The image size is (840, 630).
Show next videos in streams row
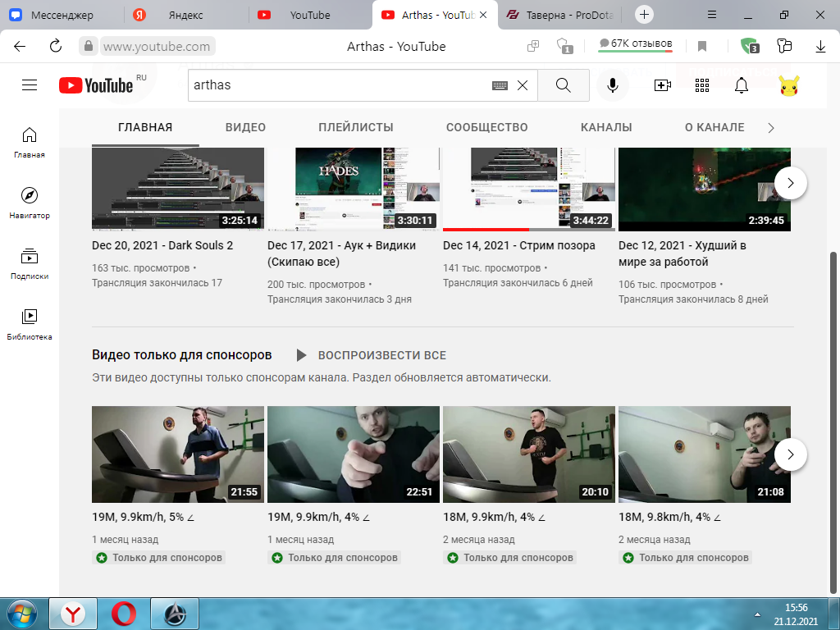pyautogui.click(x=790, y=183)
